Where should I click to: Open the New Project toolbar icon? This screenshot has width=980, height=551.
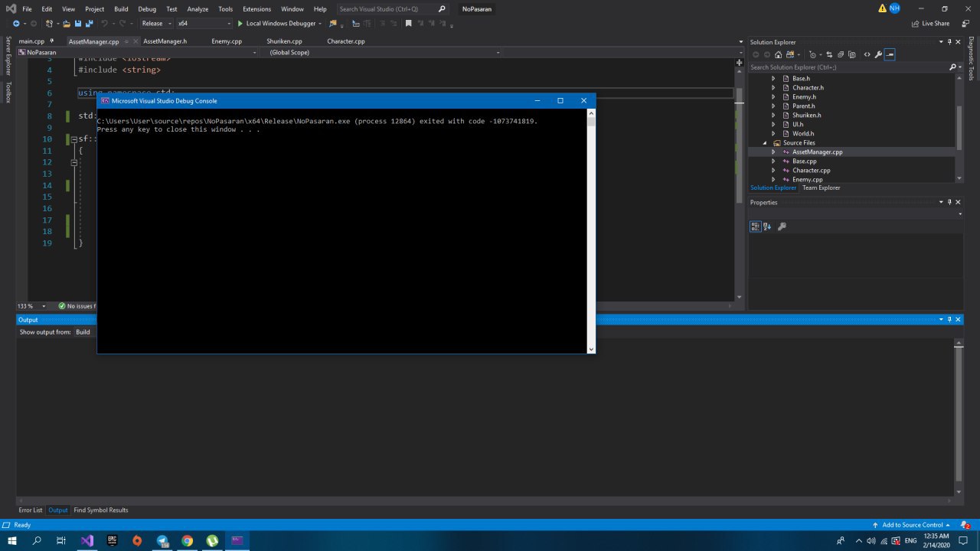(x=49, y=24)
